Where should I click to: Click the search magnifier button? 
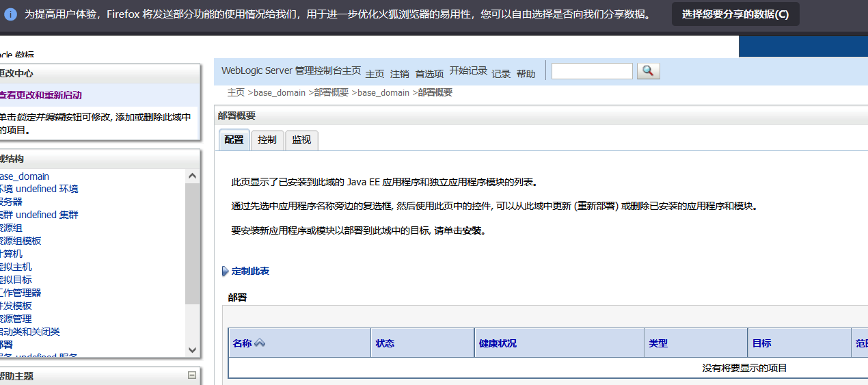point(648,71)
